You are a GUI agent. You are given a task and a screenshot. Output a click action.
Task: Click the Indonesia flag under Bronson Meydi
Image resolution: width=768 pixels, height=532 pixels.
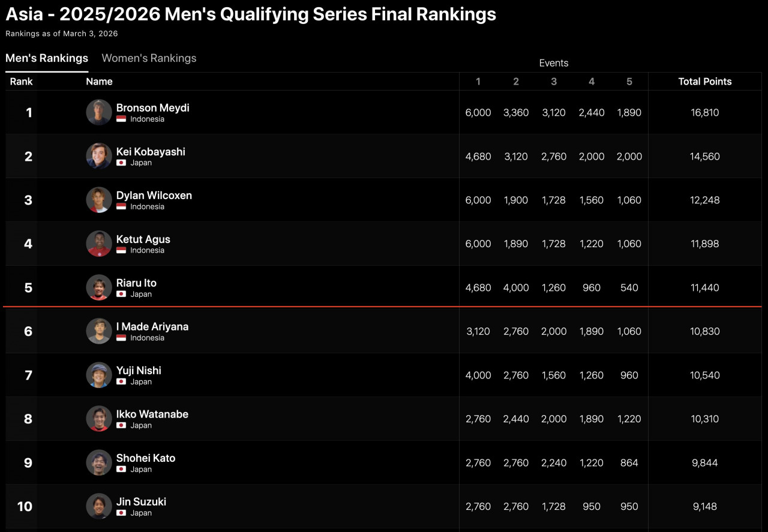coord(121,119)
